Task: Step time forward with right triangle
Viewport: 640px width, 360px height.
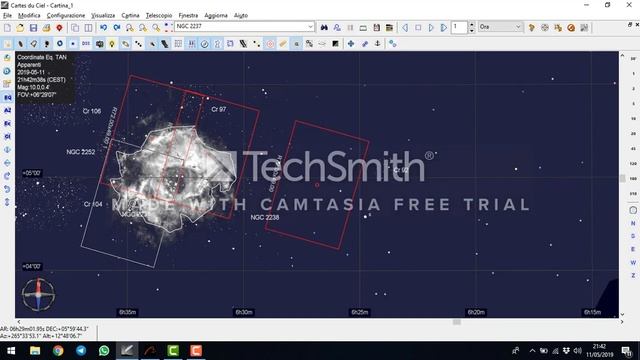Action: click(431, 28)
